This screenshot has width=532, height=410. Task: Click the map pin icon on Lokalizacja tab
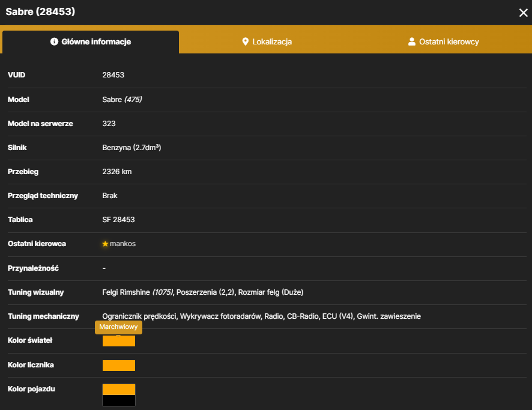tap(246, 41)
